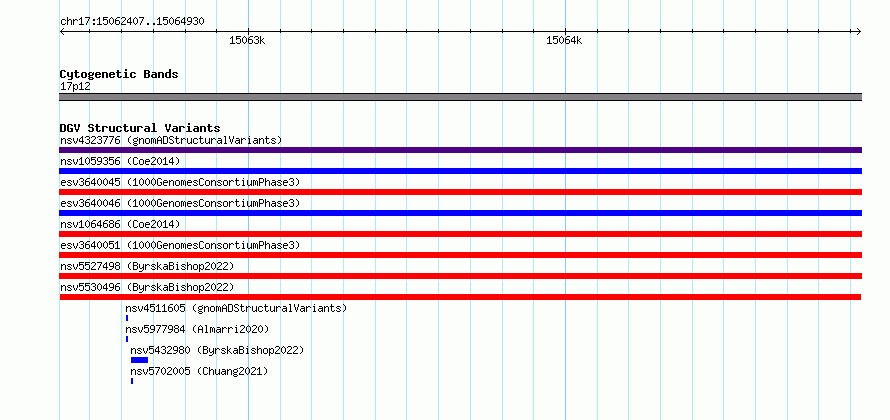Select the purple nsv4323776 variant bar
The image size is (890, 420).
click(x=460, y=150)
